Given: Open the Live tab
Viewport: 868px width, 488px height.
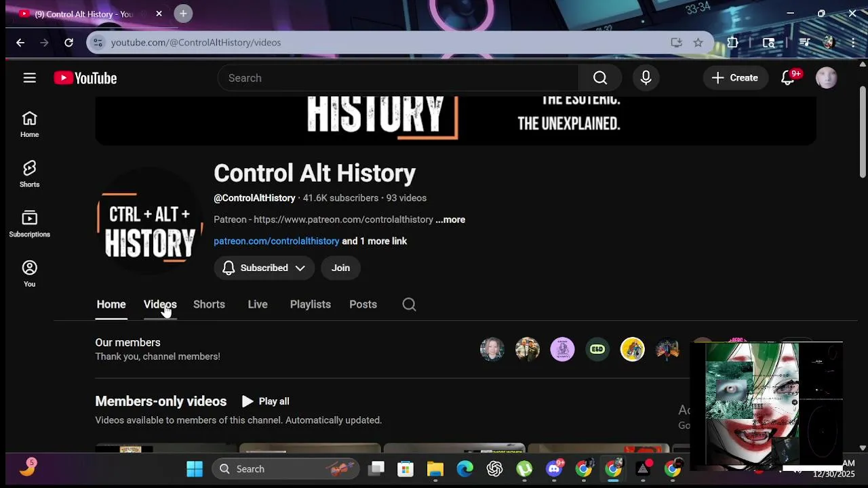Looking at the screenshot, I should click(258, 304).
